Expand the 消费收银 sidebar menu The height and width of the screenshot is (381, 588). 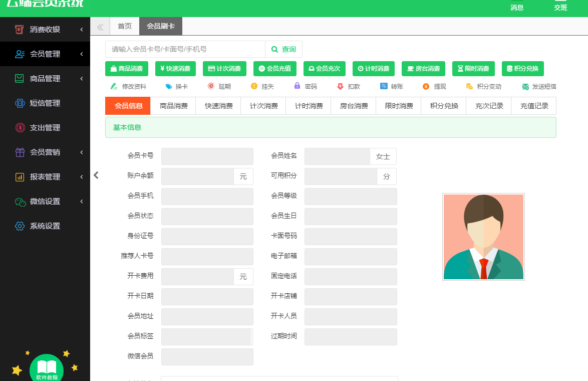point(45,30)
